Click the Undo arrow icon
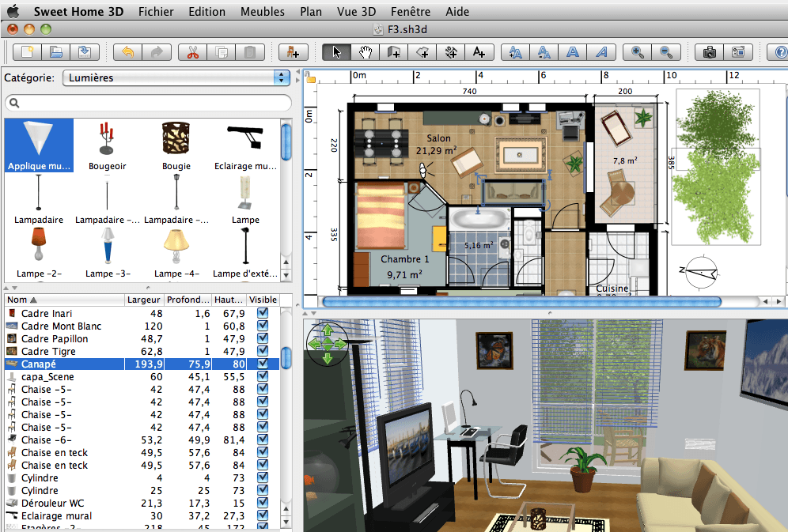 click(128, 52)
